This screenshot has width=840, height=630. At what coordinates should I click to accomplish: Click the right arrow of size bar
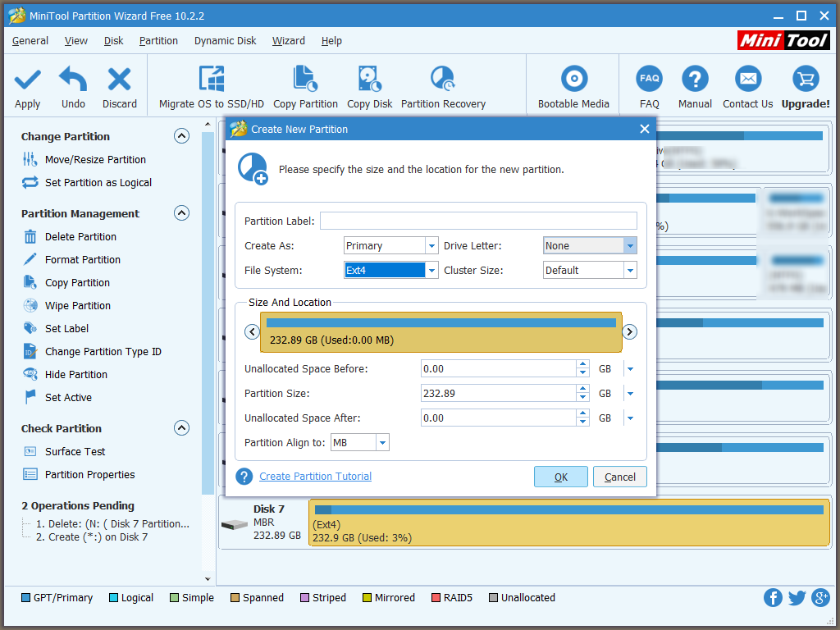[629, 331]
